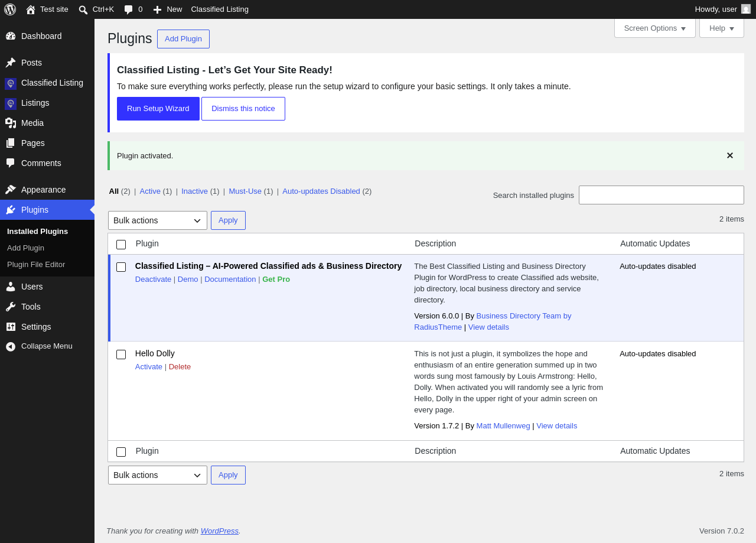Click the Appearance paintbrush icon
Screen dimensions: 756x543
point(11,190)
